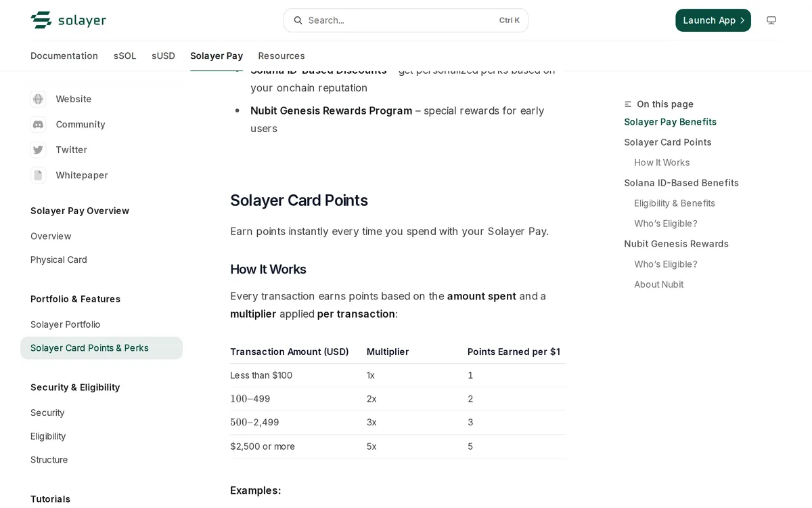
Task: Select the sUSD tab
Action: (x=163, y=56)
